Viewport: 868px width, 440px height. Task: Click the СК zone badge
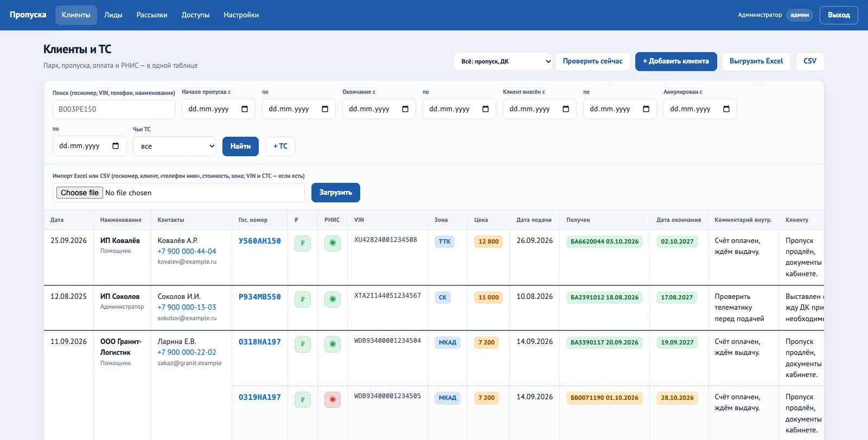[x=443, y=297]
